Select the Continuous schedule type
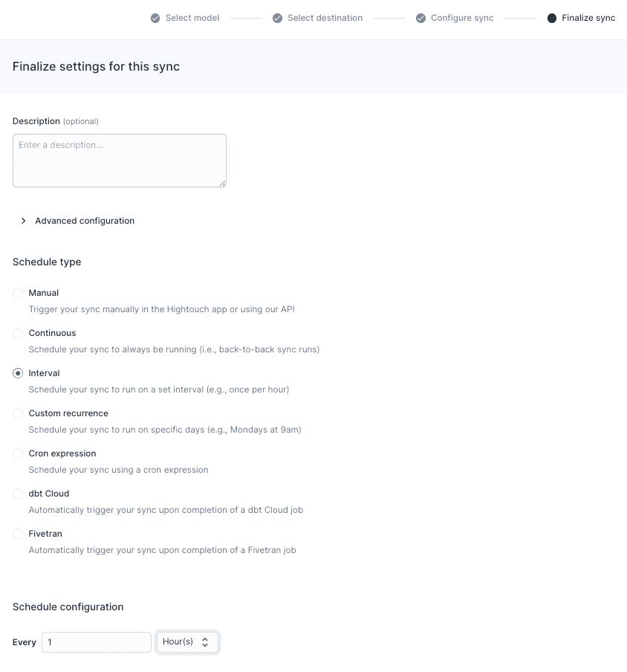627x672 pixels. (17, 333)
